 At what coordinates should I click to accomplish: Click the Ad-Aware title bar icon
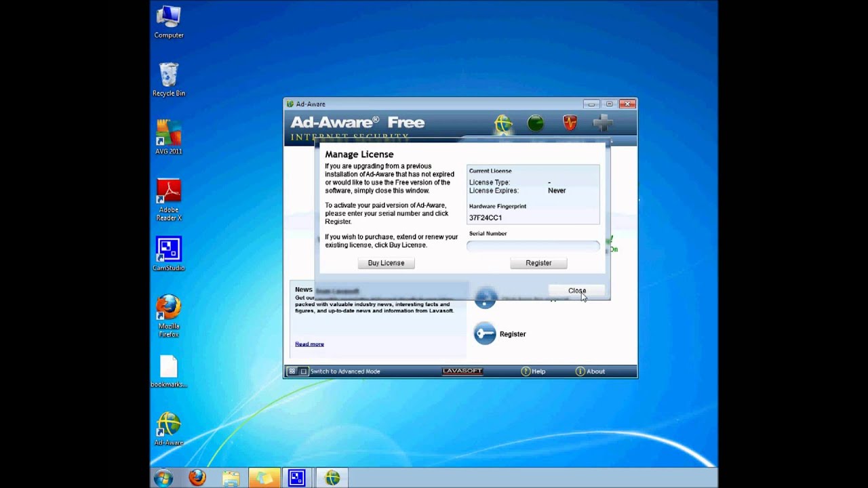click(290, 104)
